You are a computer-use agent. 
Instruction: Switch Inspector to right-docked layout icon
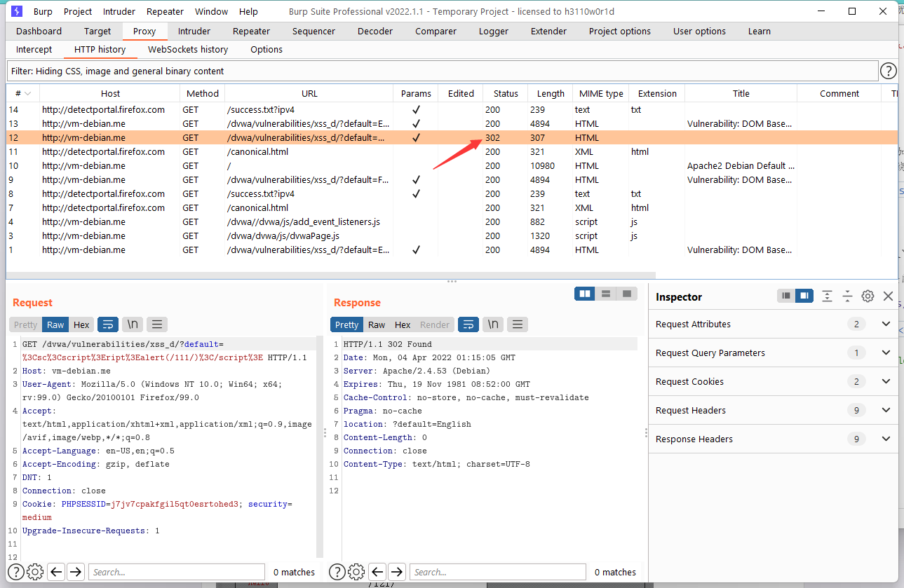804,296
